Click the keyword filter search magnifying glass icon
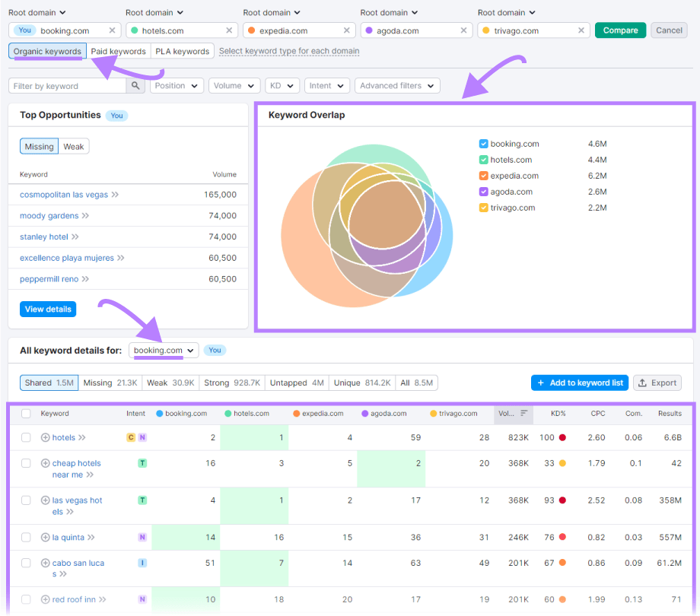The height and width of the screenshot is (616, 700). [135, 85]
